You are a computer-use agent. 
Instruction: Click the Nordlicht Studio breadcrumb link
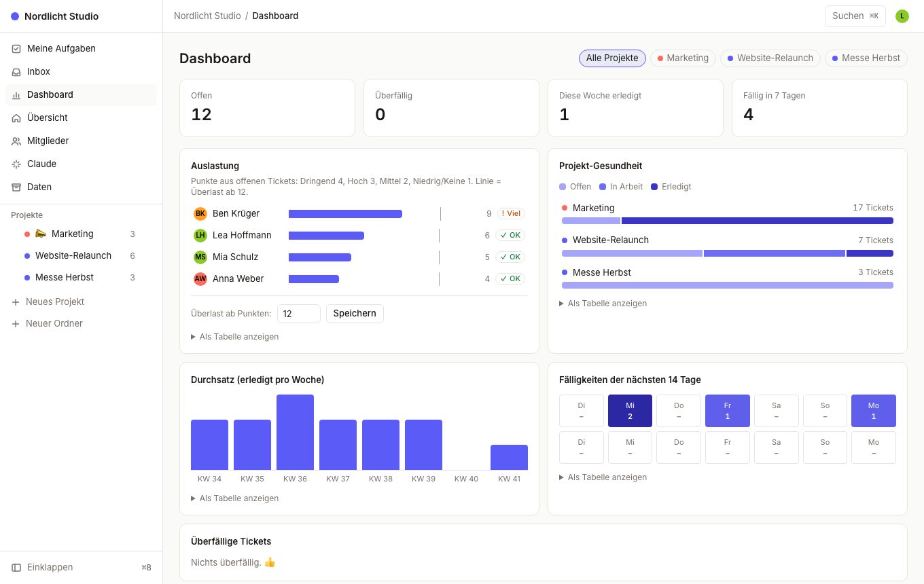coord(207,16)
